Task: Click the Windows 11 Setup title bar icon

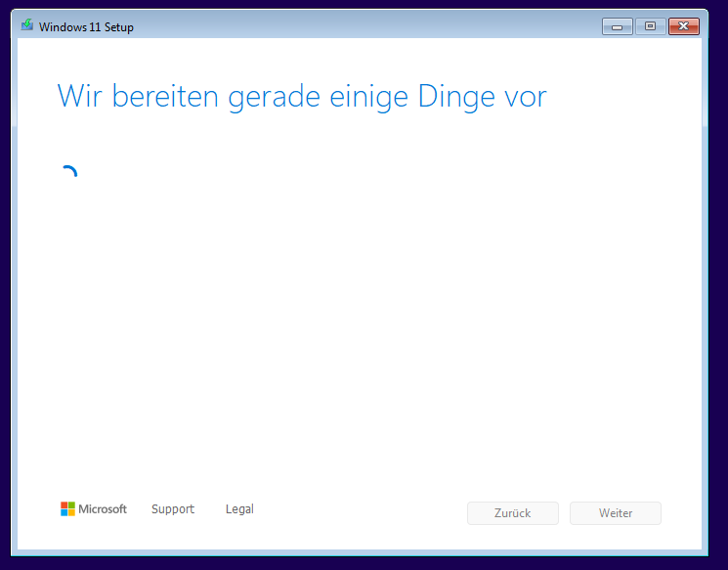Action: pos(27,25)
